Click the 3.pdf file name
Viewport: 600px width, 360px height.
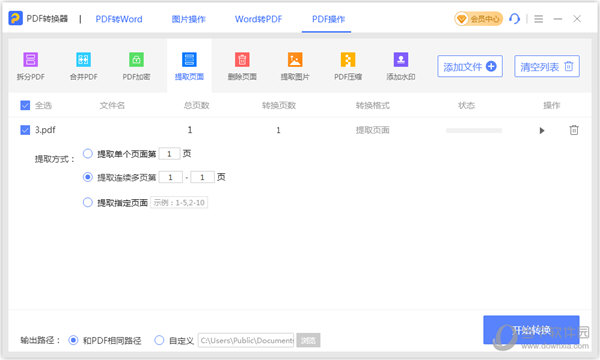[45, 130]
